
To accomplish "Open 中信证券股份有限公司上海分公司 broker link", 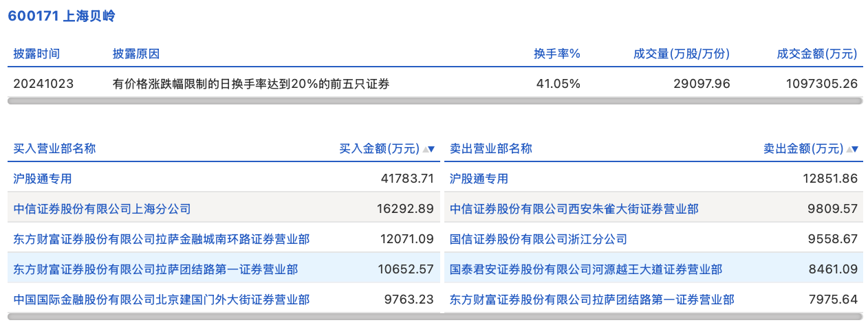I will (x=102, y=209).
